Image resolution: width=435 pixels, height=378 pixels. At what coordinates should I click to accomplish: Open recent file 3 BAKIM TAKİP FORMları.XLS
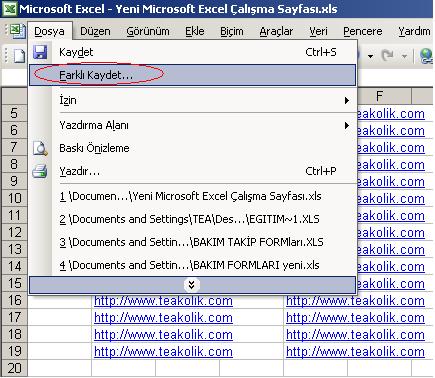pos(193,242)
